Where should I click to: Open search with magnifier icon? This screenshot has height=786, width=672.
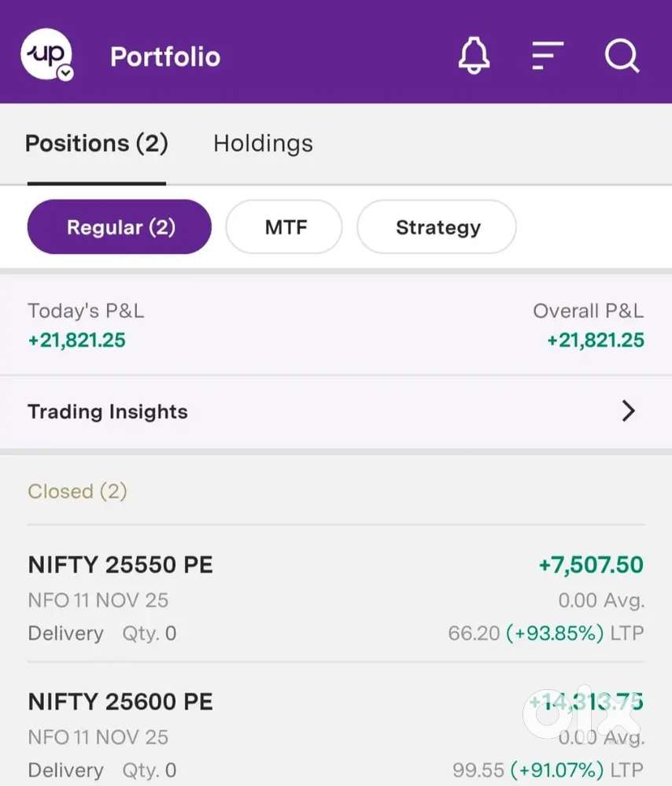(x=622, y=57)
